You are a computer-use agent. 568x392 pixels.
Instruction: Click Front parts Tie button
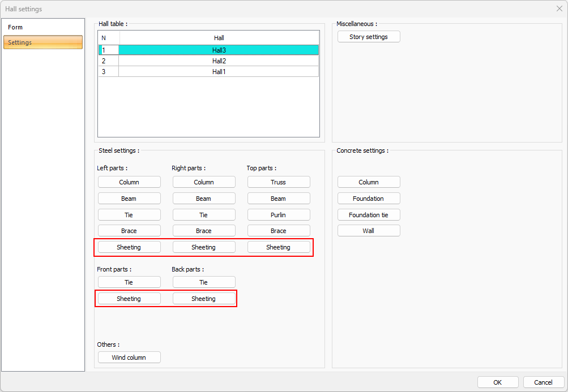click(x=129, y=282)
